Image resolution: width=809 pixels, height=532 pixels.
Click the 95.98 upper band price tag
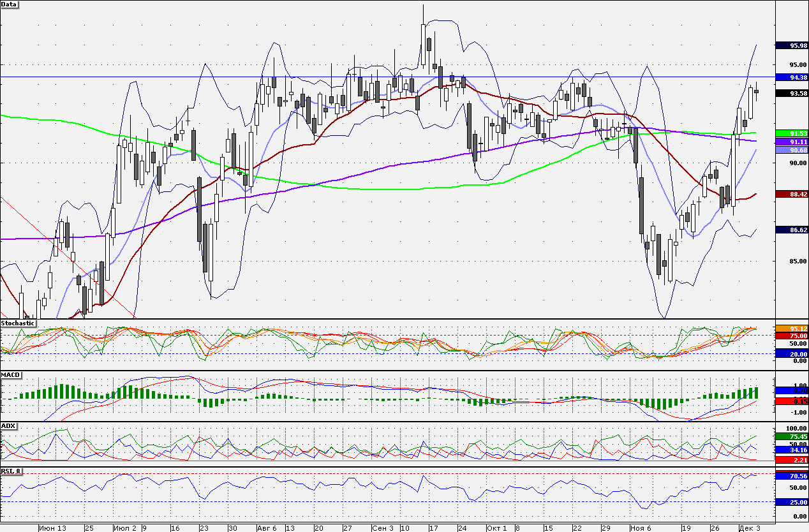click(791, 45)
